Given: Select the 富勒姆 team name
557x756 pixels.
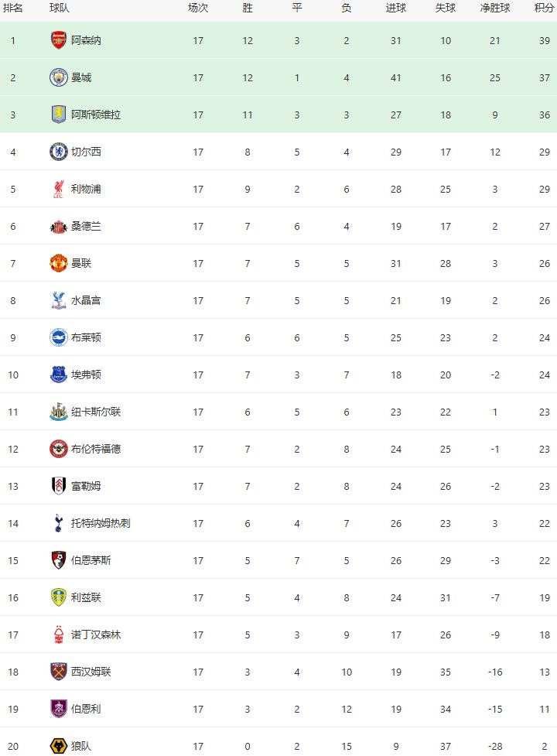Looking at the screenshot, I should (86, 486).
